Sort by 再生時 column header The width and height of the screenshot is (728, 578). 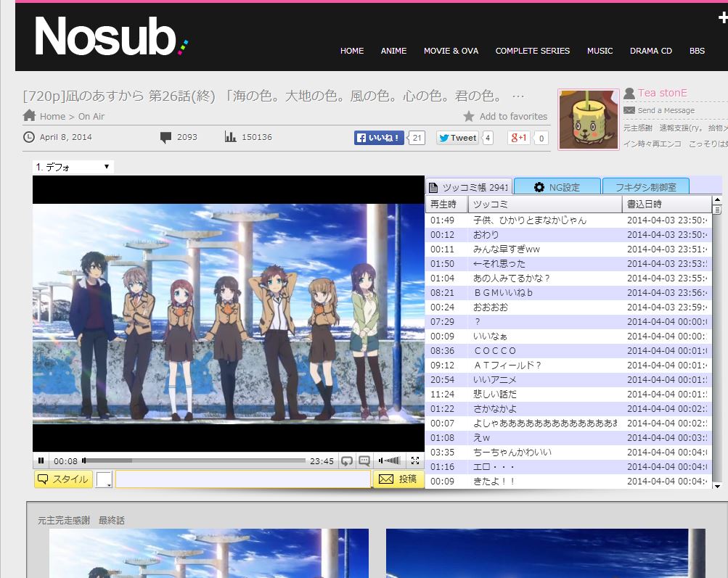click(x=446, y=204)
